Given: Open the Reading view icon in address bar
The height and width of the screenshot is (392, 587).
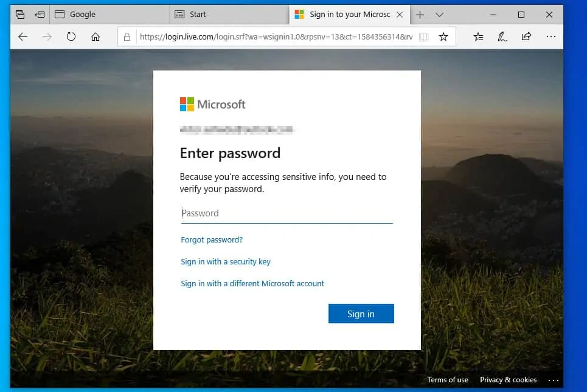Looking at the screenshot, I should pyautogui.click(x=424, y=37).
